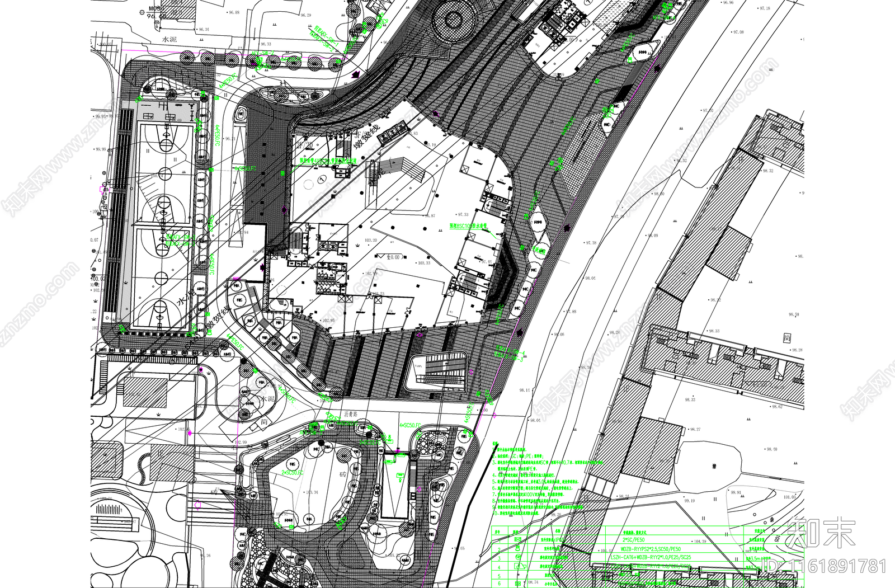The image size is (895, 588).
Task: Click the 96.29 spot elevation
Action: pos(306,15)
